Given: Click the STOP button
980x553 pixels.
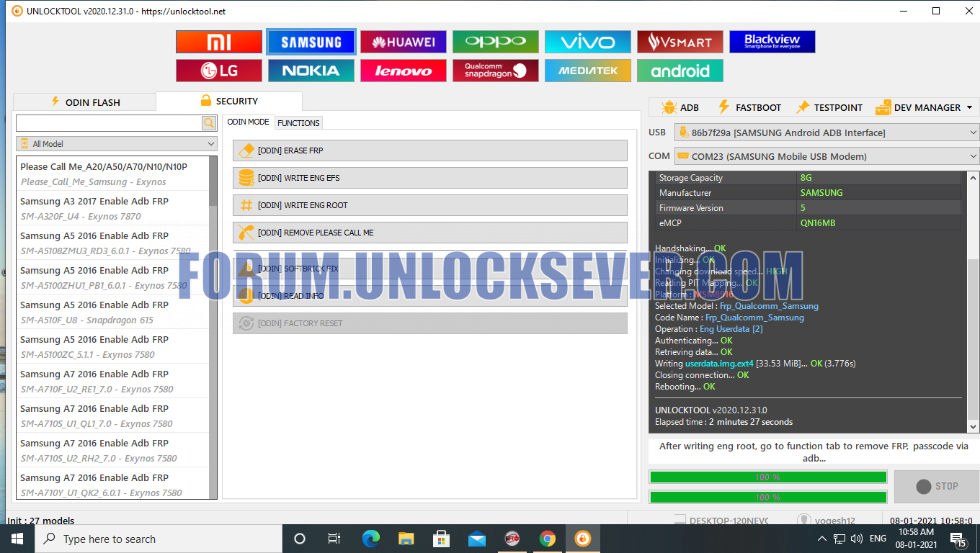Looking at the screenshot, I should (937, 487).
